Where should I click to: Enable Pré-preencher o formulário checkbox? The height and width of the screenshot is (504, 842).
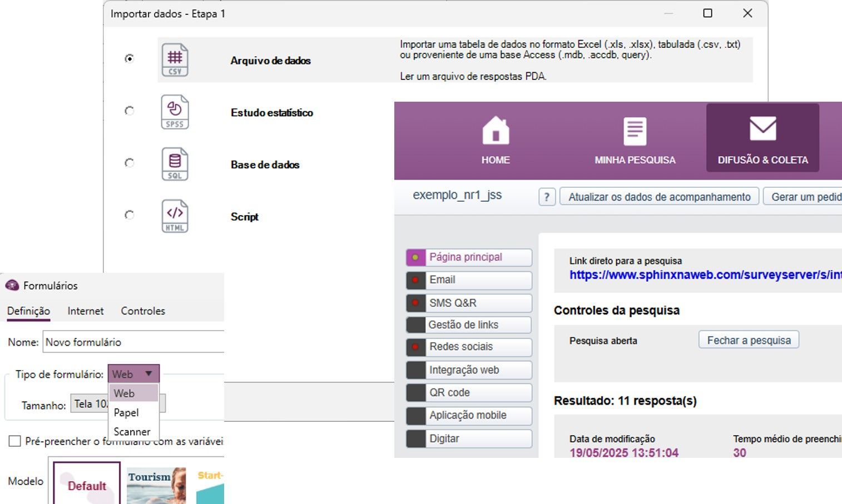tap(15, 441)
